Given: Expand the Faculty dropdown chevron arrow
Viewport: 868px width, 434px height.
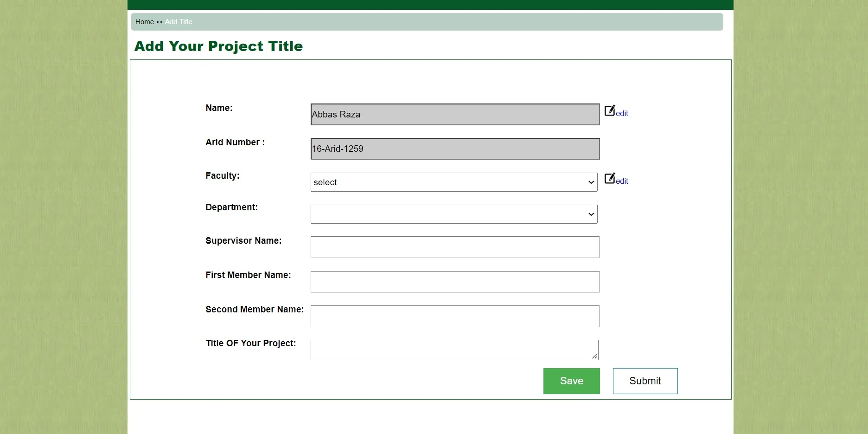Looking at the screenshot, I should click(x=591, y=182).
